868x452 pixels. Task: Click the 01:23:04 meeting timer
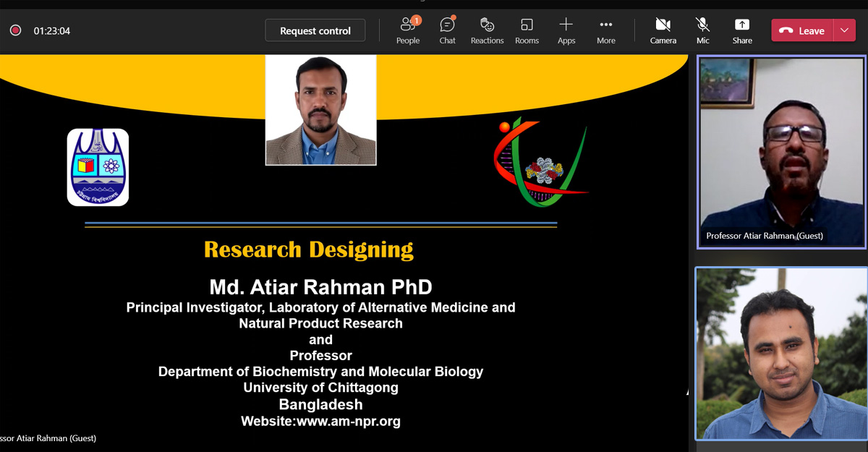click(x=52, y=31)
